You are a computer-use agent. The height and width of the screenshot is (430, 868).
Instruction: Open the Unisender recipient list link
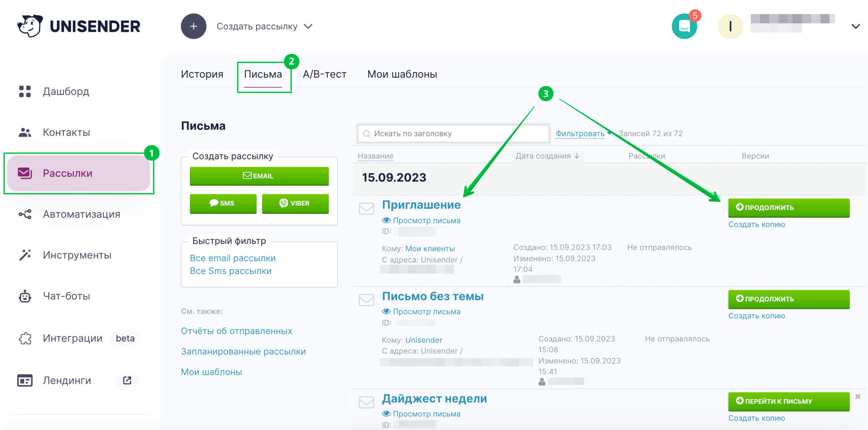click(423, 340)
